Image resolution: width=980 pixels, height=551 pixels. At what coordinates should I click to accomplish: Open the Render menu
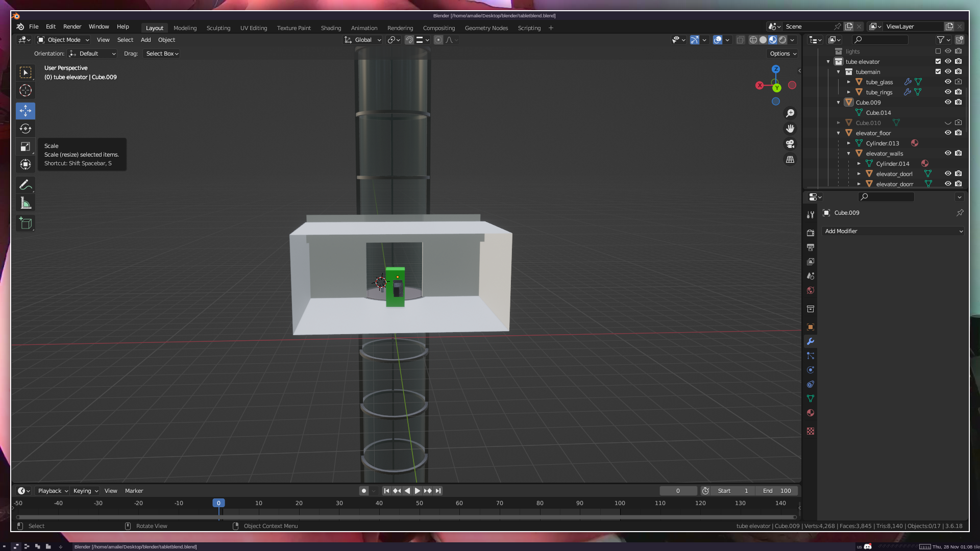pos(72,27)
